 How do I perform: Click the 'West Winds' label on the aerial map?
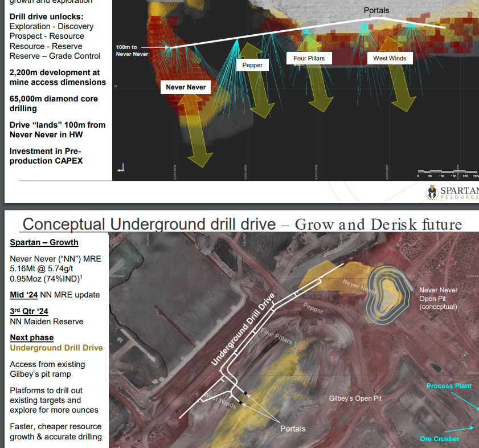220,401
